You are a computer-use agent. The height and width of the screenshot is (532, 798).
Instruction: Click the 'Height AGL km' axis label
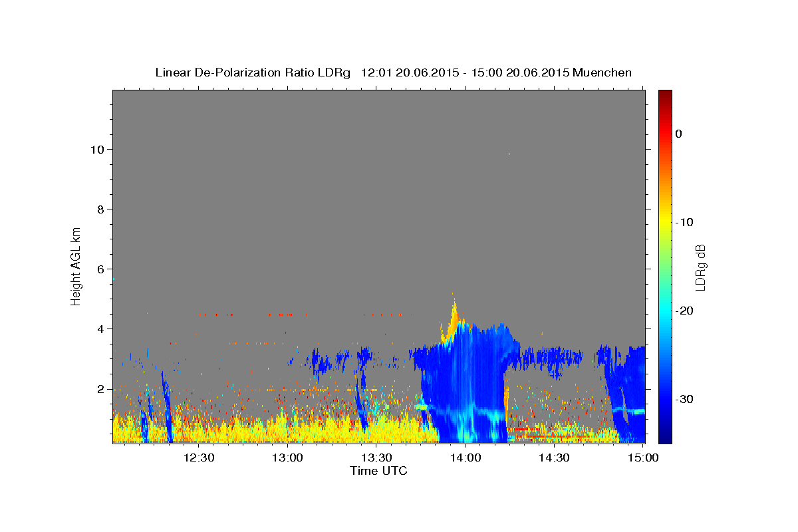point(76,265)
